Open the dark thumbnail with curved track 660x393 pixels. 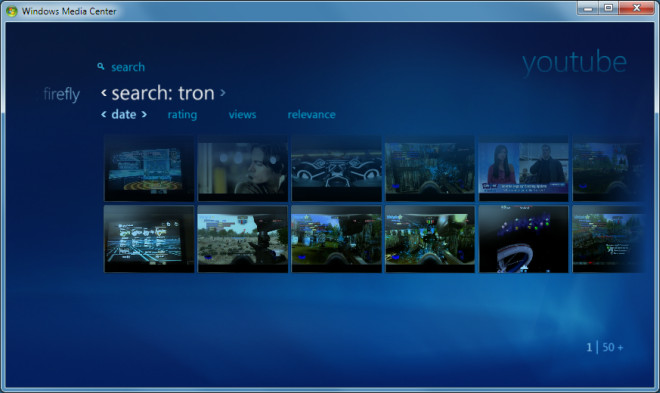click(x=523, y=239)
